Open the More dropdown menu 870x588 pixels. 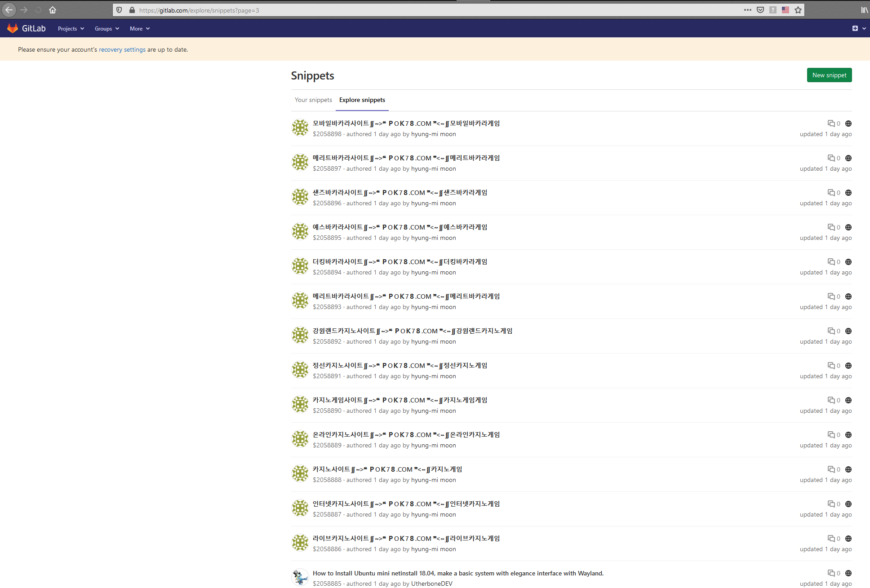coord(140,29)
